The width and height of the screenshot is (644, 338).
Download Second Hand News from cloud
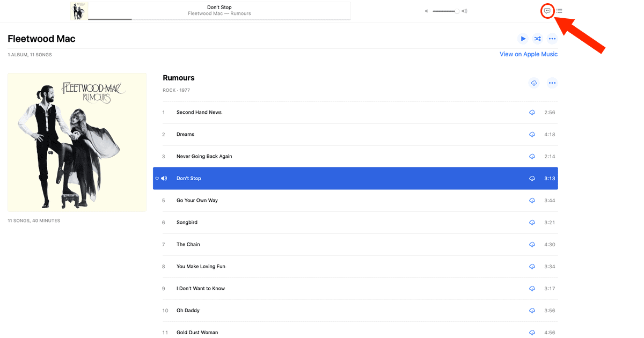tap(532, 113)
